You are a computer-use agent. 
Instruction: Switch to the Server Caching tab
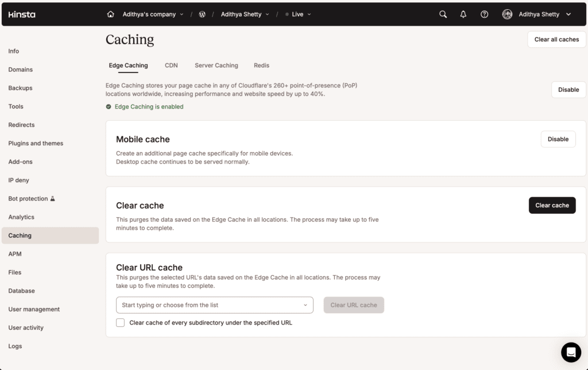[x=216, y=65]
